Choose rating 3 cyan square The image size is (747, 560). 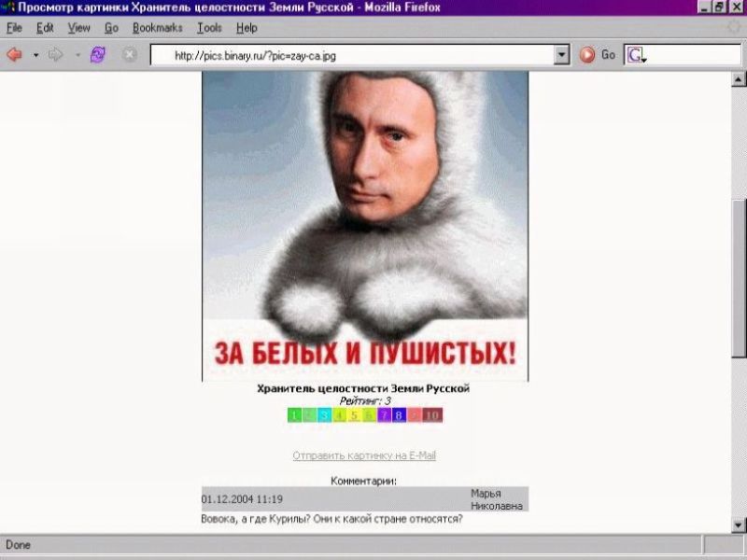point(324,415)
